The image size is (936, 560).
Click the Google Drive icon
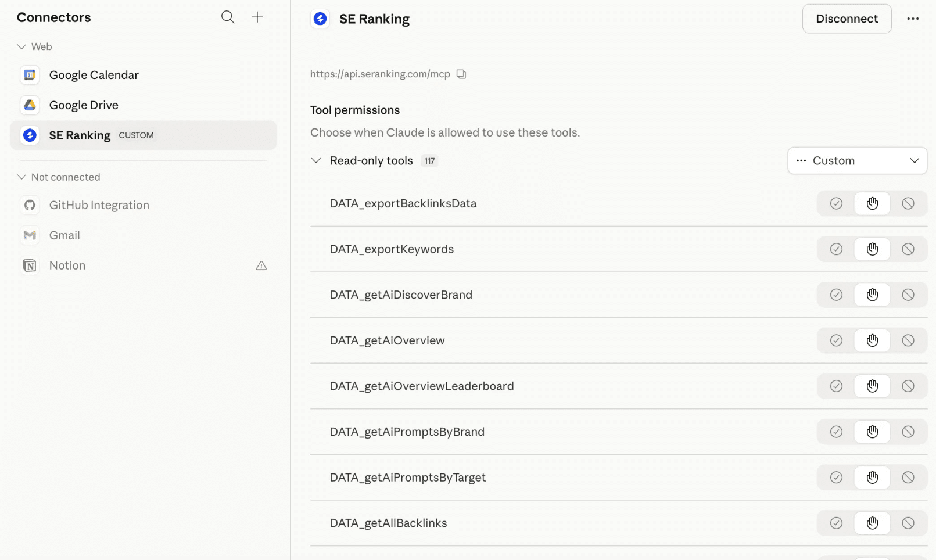coord(30,105)
